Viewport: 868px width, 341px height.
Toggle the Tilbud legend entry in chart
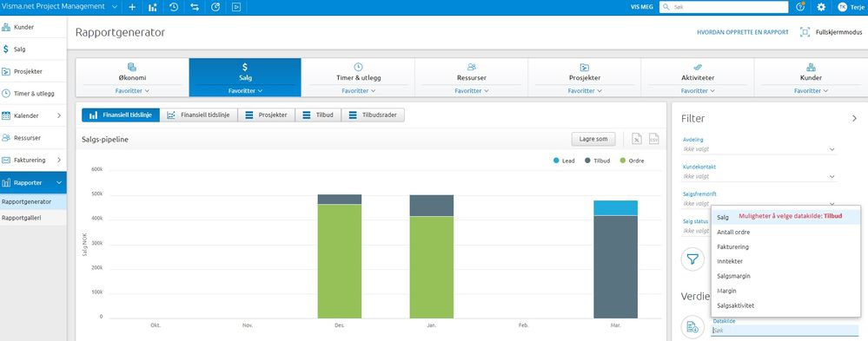(597, 161)
